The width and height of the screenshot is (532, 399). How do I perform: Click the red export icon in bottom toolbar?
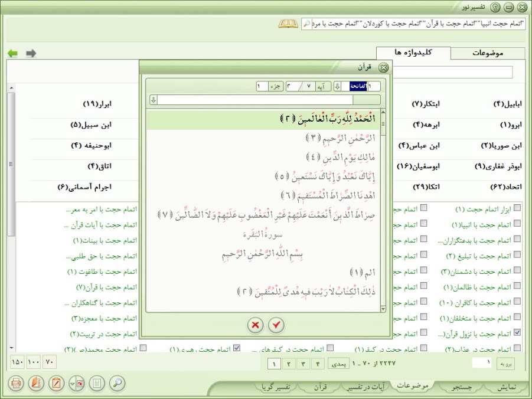coord(80,384)
